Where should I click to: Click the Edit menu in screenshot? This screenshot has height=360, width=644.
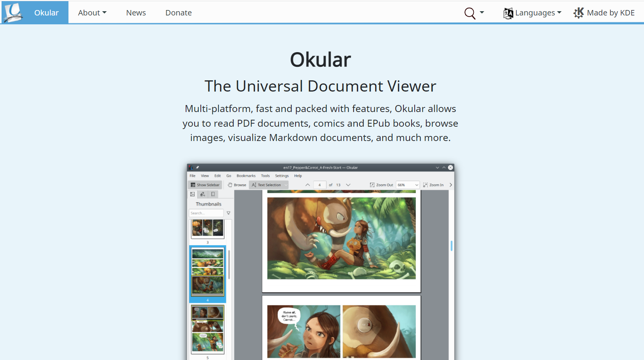point(217,176)
